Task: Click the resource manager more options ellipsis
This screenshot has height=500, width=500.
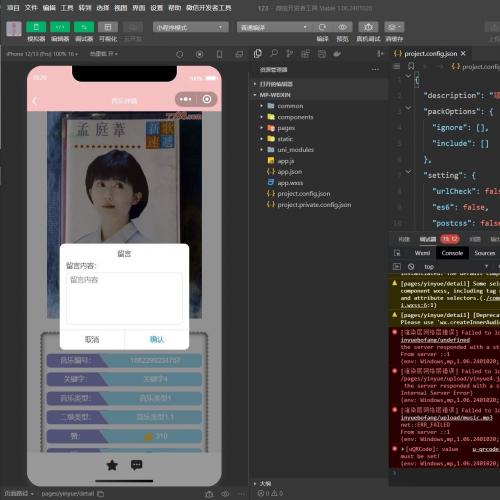Action: 375,69
